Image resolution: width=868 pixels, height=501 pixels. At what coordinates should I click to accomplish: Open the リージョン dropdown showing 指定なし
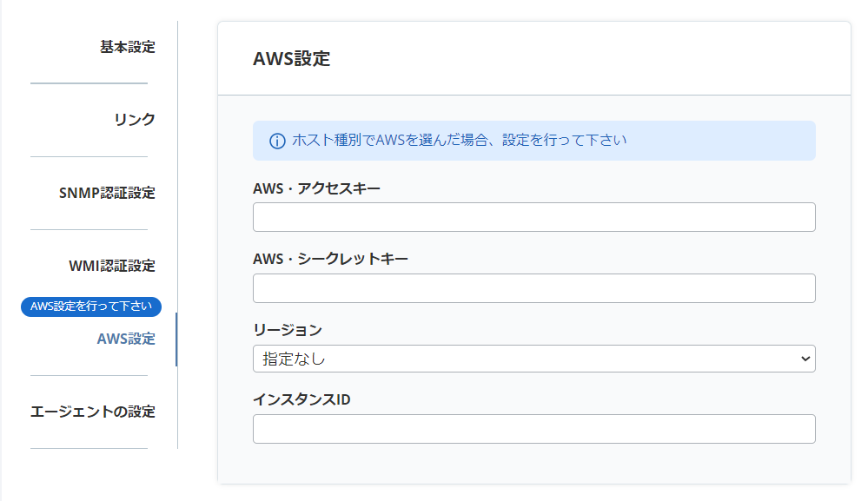pos(533,359)
